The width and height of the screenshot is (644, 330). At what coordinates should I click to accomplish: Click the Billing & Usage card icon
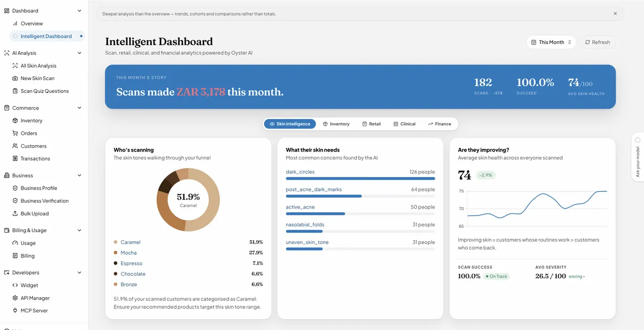[6, 231]
